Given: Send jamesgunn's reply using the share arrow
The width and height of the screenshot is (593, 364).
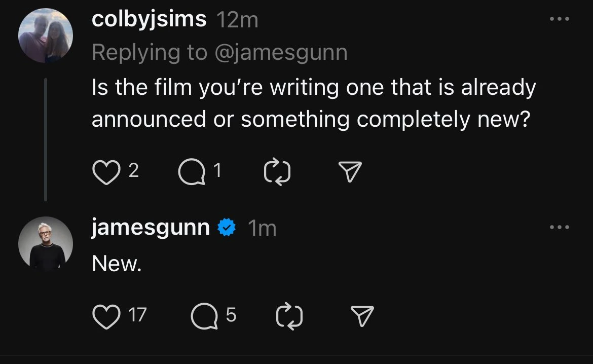Looking at the screenshot, I should [361, 316].
